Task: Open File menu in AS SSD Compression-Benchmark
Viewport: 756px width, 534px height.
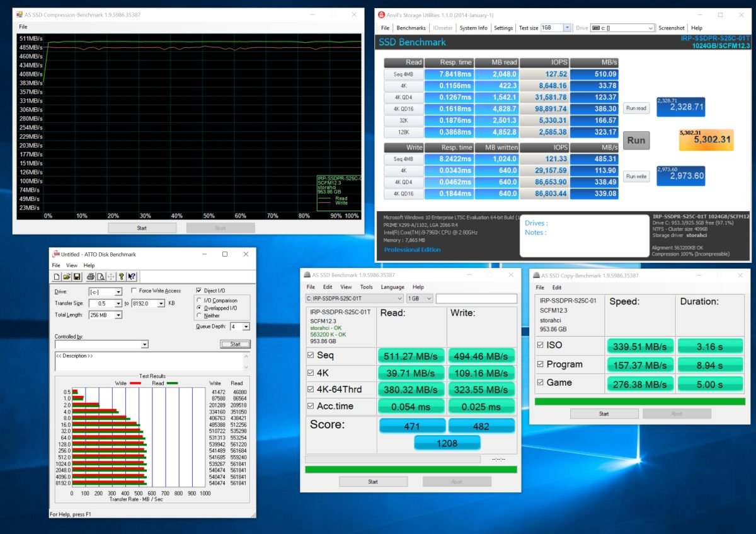Action: pos(23,27)
